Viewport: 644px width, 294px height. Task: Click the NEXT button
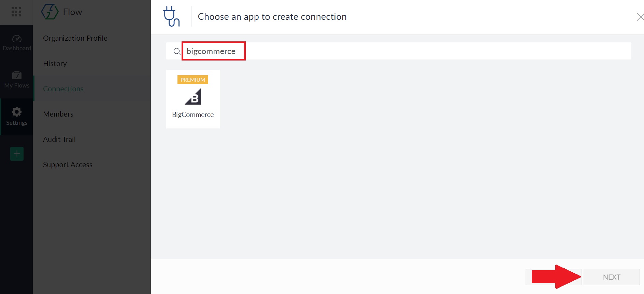(611, 277)
